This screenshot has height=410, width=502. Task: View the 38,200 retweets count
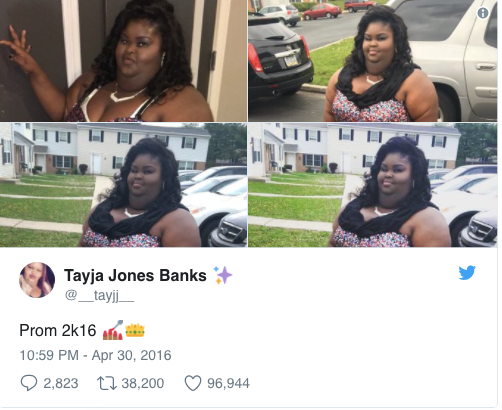[x=143, y=383]
